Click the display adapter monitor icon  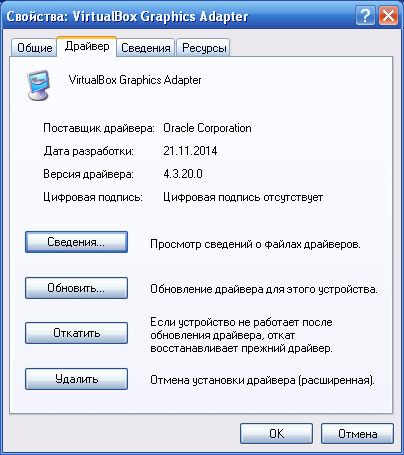[x=38, y=85]
